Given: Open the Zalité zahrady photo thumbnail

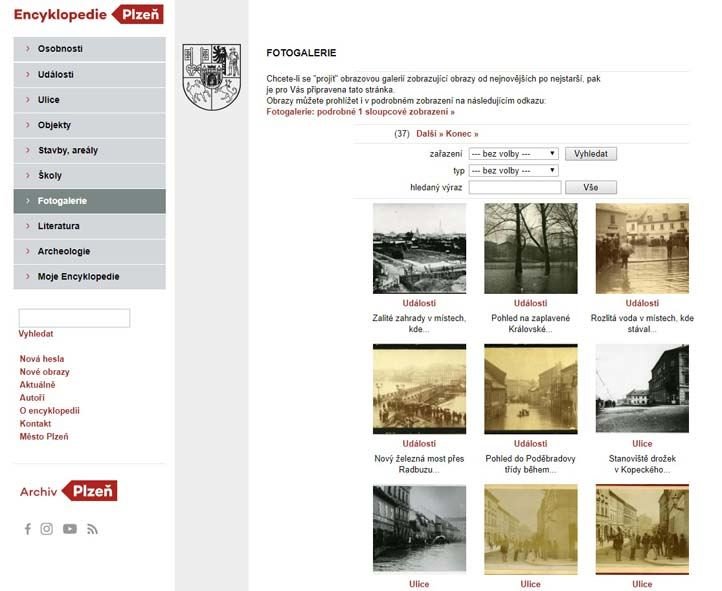Looking at the screenshot, I should 419,249.
